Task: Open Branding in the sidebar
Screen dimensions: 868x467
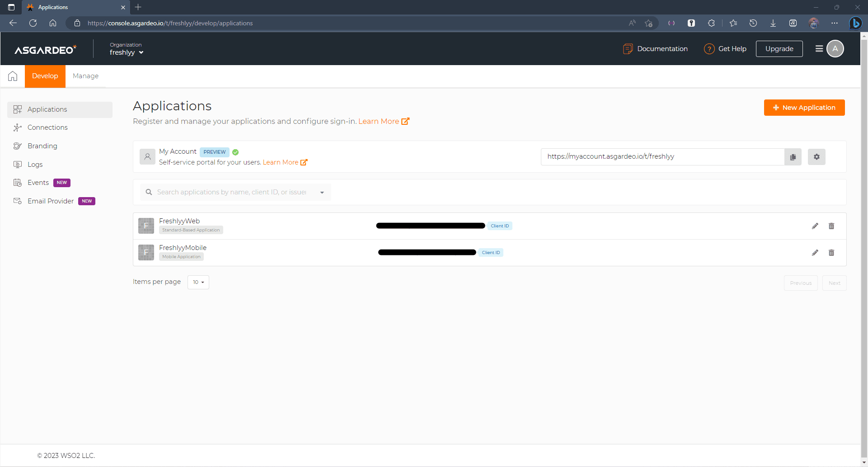Action: 60,146
